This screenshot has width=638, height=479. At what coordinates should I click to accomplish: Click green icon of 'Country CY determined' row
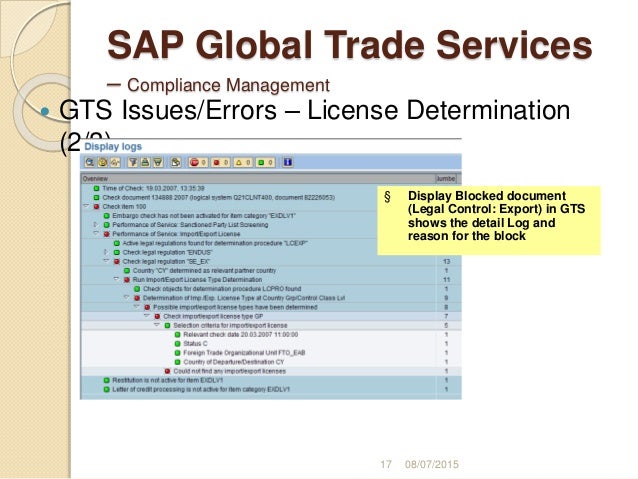tap(127, 271)
